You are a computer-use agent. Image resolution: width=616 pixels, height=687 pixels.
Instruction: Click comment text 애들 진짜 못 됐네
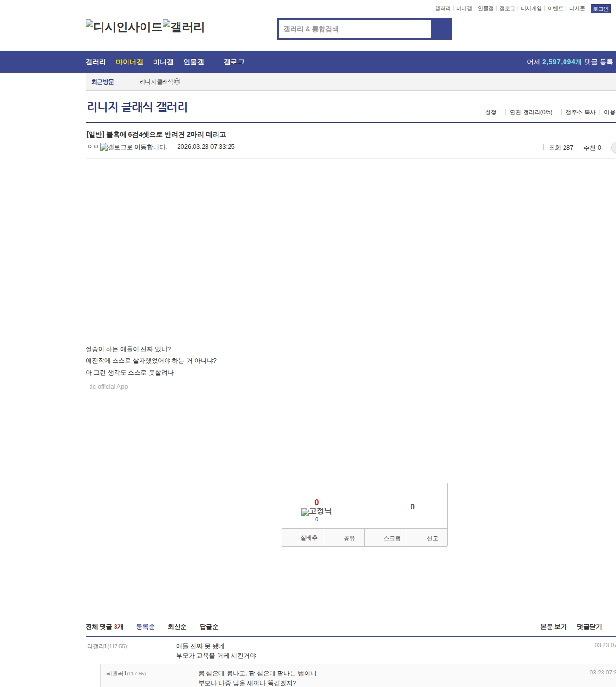point(200,646)
